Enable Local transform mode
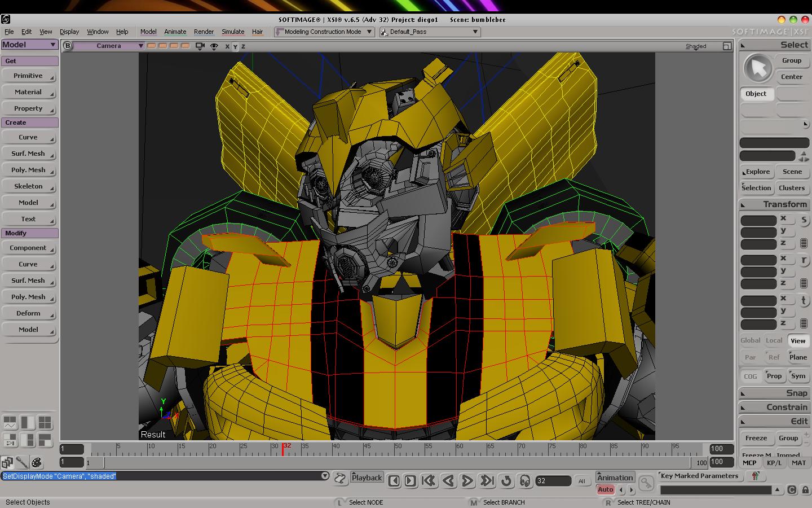The height and width of the screenshot is (508, 812). 774,340
